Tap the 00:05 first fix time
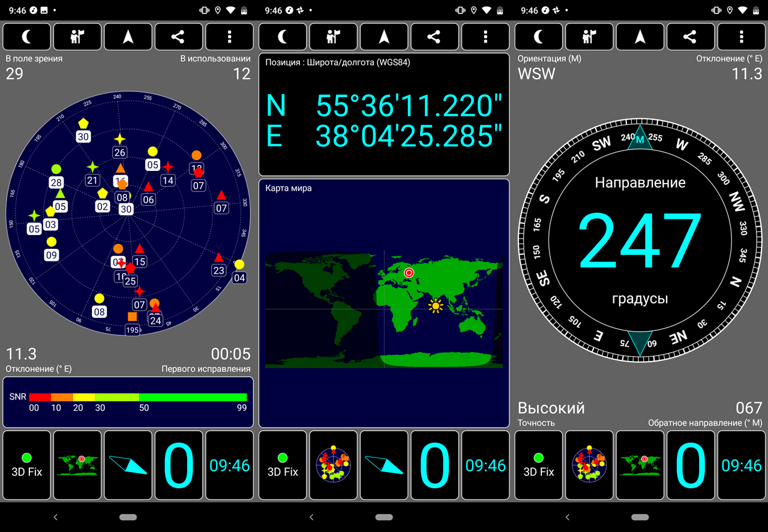The image size is (768, 532). coord(231,353)
